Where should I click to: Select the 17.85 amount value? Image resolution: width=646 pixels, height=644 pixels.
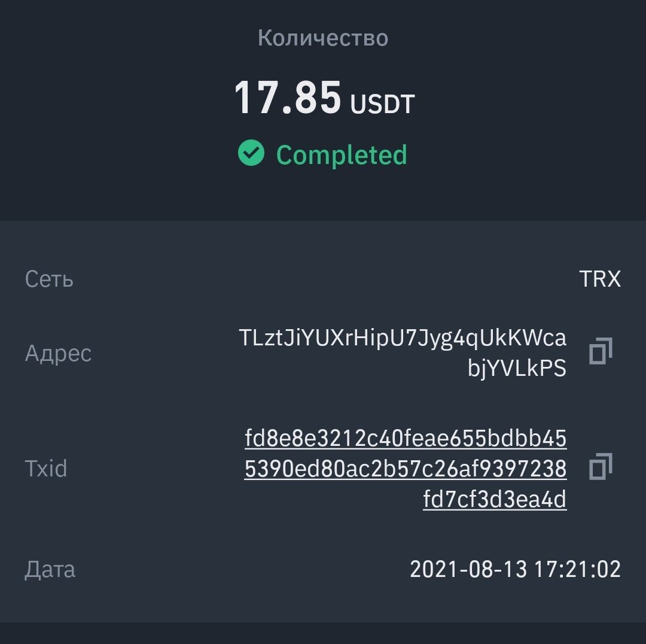point(288,98)
